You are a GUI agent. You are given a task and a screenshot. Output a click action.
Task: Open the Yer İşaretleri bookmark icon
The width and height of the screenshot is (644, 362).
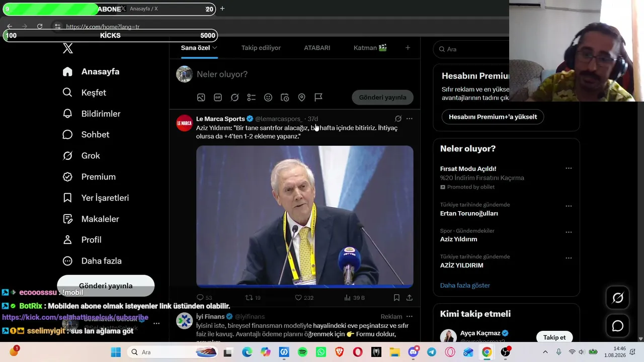(x=67, y=198)
